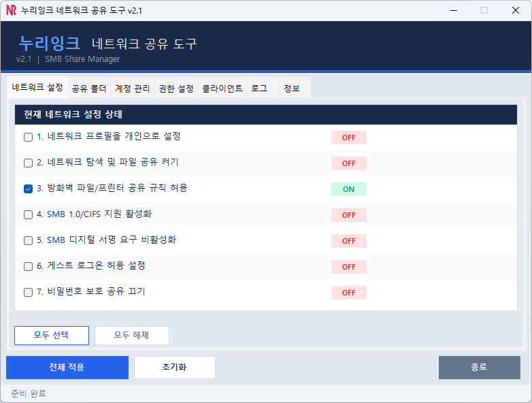Exit the app with 종료 button

tap(479, 367)
